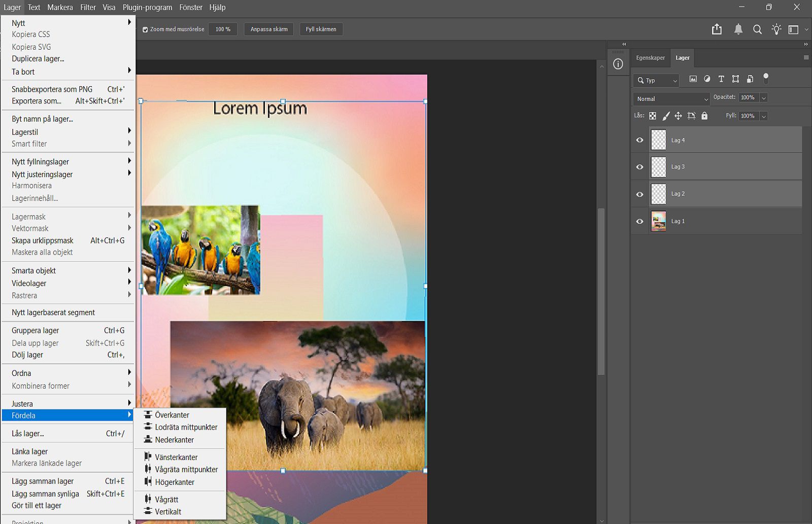The width and height of the screenshot is (812, 524).
Task: Choose Lodräta mittpunkter in the Fördela submenu
Action: tap(186, 427)
